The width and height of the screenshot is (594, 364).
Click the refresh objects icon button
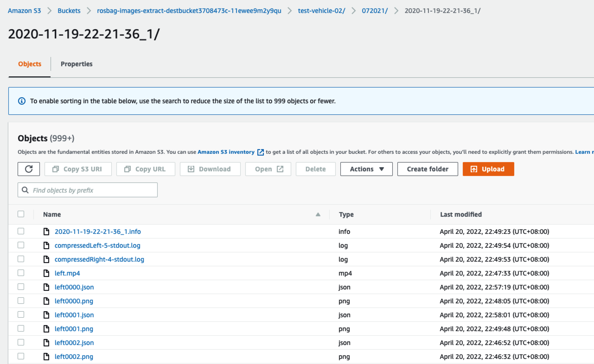coord(29,169)
